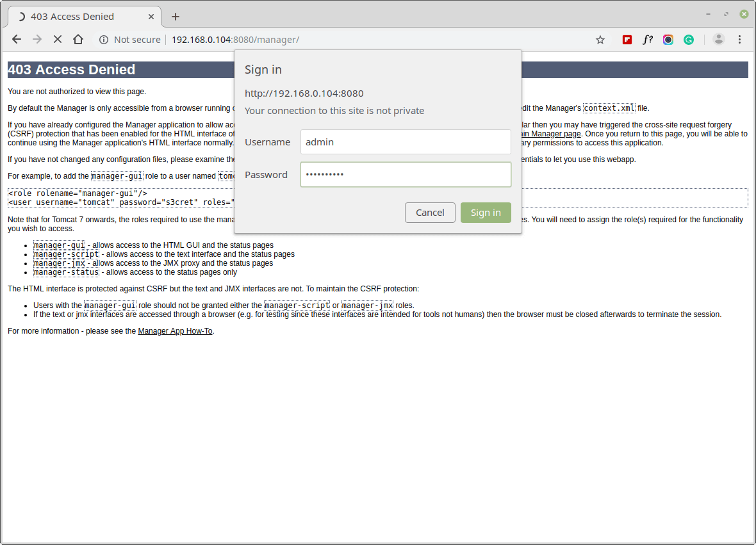The width and height of the screenshot is (756, 545).
Task: Close the browser window with green X
Action: pyautogui.click(x=744, y=15)
